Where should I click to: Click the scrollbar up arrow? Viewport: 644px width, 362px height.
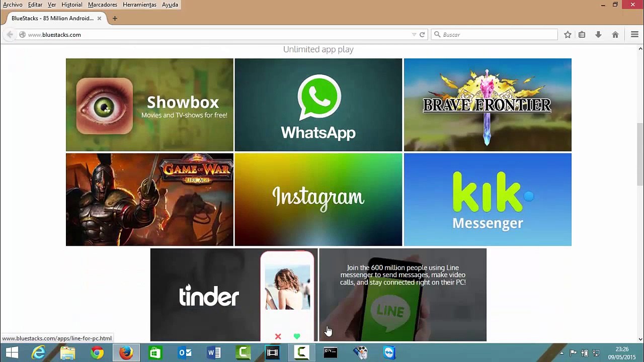pyautogui.click(x=640, y=49)
